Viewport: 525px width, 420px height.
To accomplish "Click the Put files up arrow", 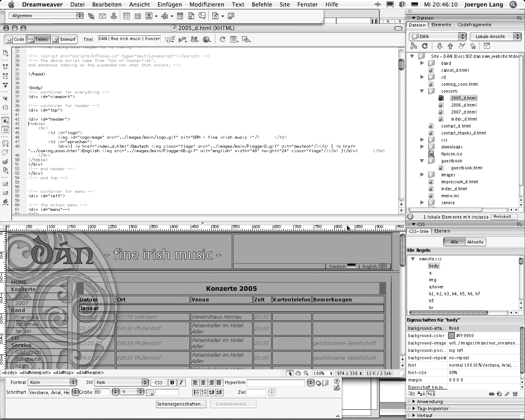I will 450,46.
